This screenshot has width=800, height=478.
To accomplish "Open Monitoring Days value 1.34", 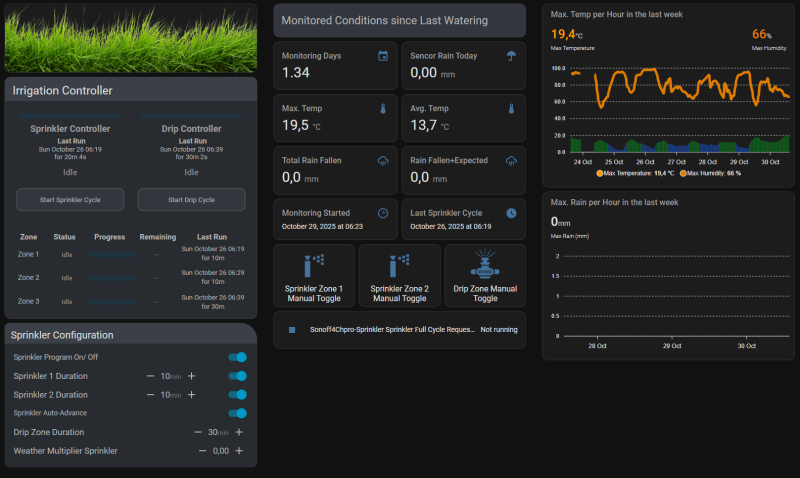I will [296, 73].
